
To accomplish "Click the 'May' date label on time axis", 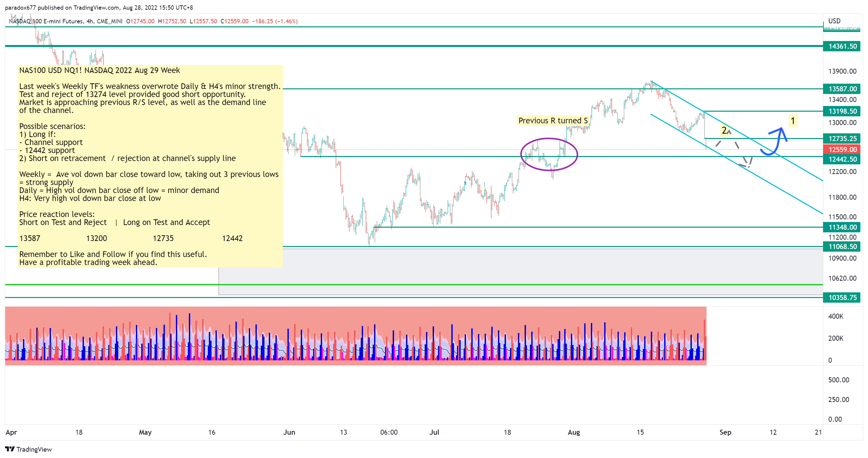I will tap(145, 432).
